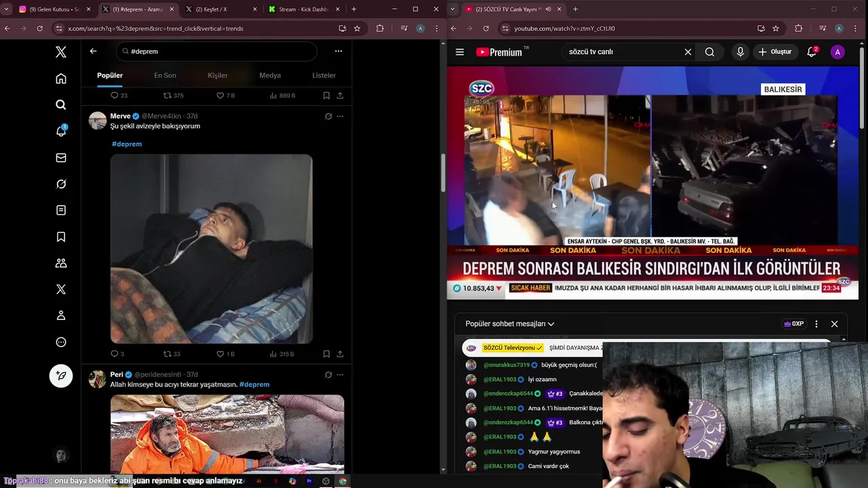Open Explore search icon in X sidebar
Image resolution: width=868 pixels, height=488 pixels.
61,104
